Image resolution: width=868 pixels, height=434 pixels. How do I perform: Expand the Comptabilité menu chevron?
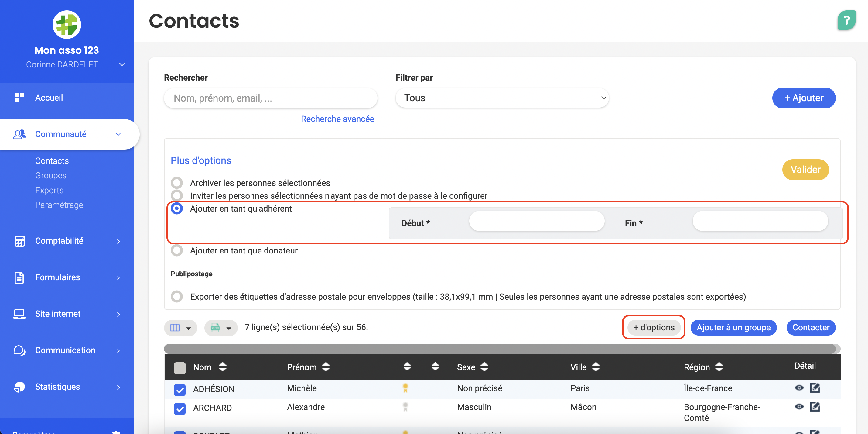pyautogui.click(x=118, y=241)
